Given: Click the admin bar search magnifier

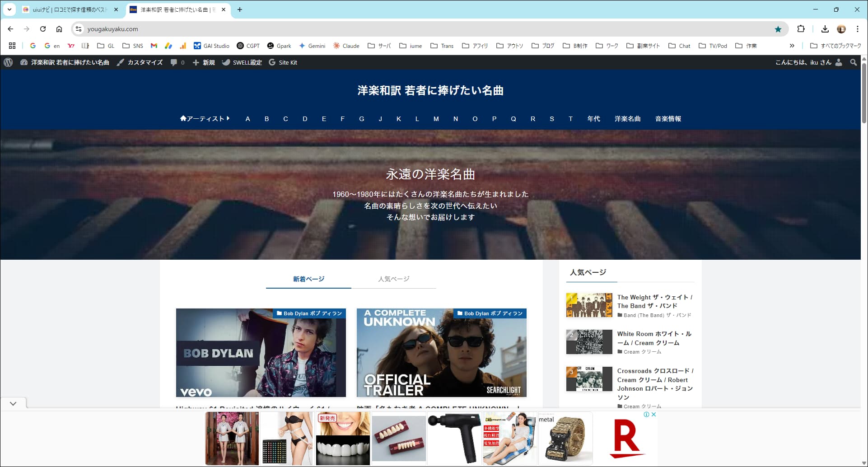Looking at the screenshot, I should click(853, 62).
